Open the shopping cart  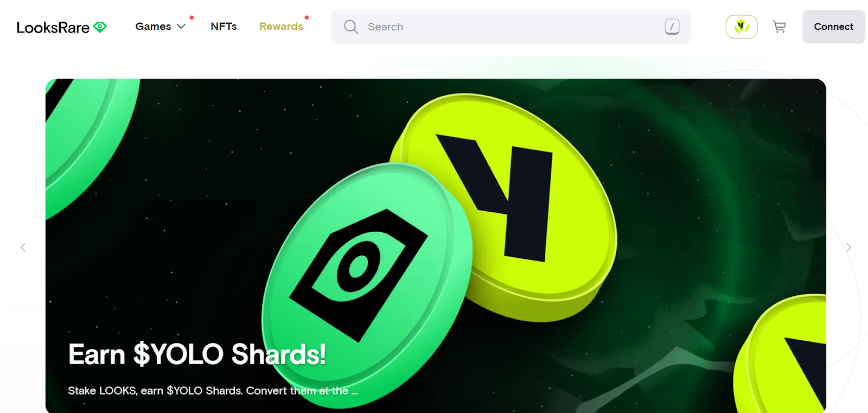[780, 27]
